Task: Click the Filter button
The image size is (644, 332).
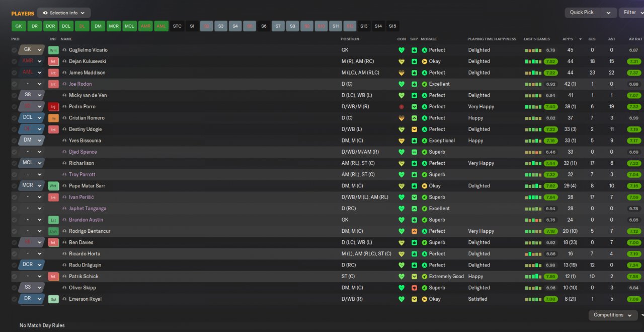Action: [x=631, y=13]
